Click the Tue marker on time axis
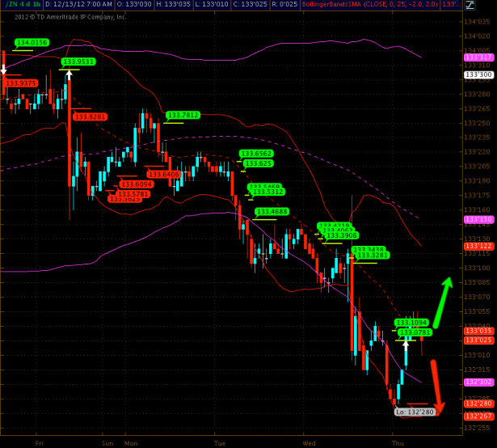Viewport: 497px width, 448px height. (x=220, y=443)
